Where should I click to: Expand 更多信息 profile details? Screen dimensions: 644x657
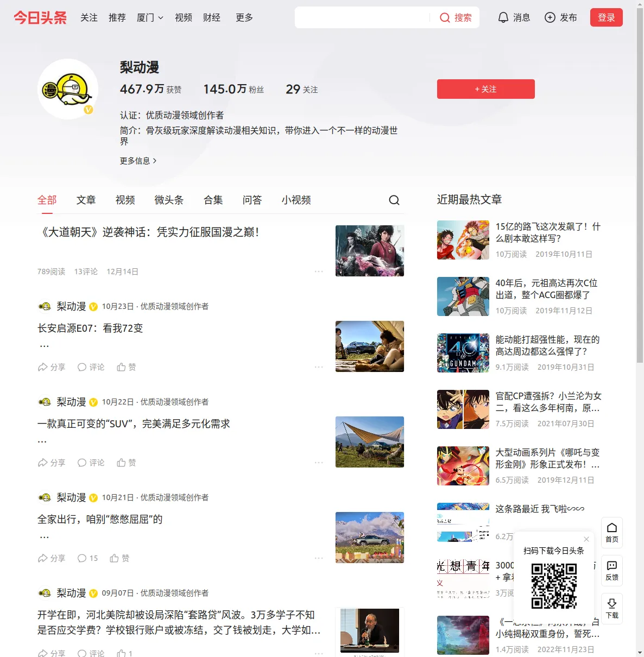pyautogui.click(x=138, y=161)
